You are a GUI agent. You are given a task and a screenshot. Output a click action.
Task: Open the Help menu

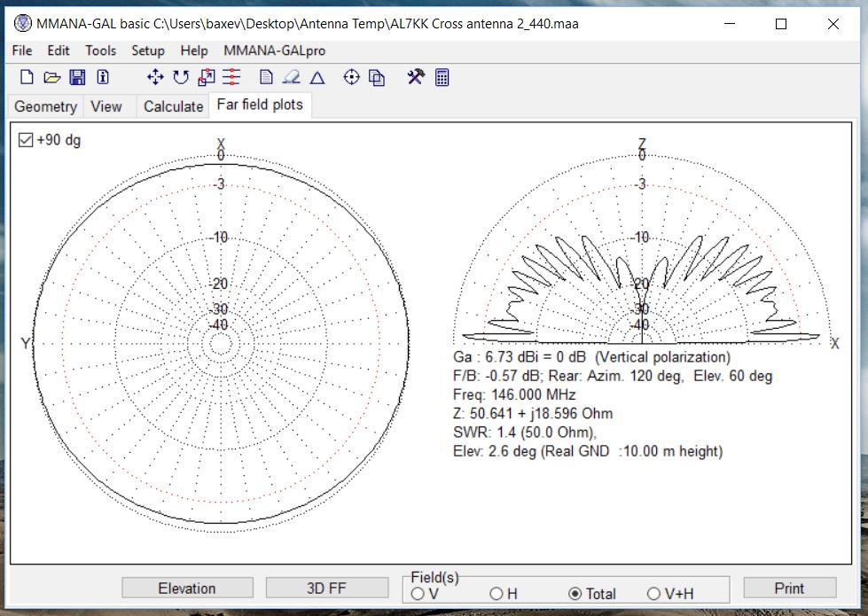click(194, 51)
